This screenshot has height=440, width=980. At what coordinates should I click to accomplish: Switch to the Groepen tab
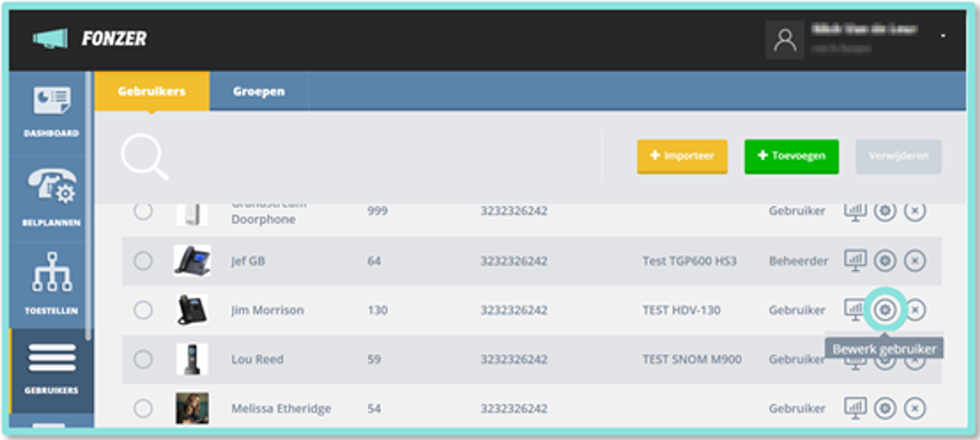(259, 91)
